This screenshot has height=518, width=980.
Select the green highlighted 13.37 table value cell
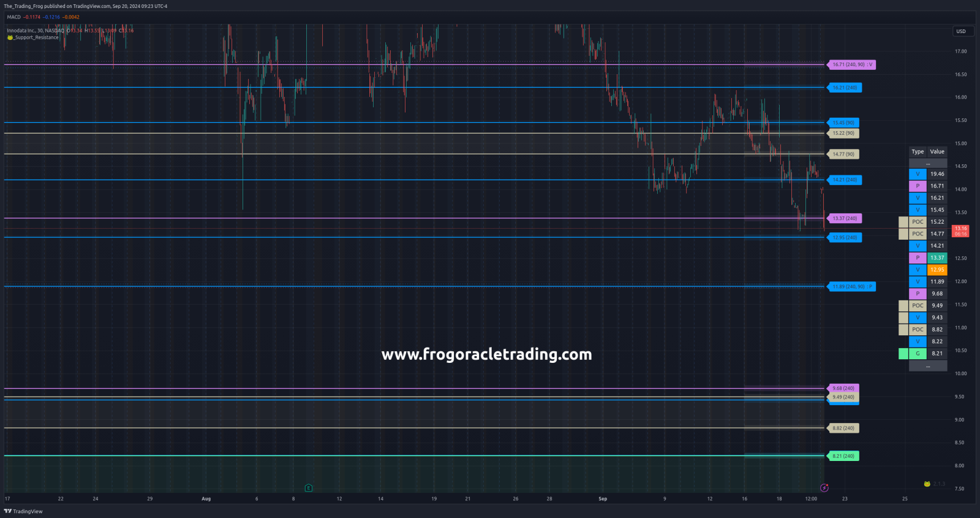coord(937,258)
